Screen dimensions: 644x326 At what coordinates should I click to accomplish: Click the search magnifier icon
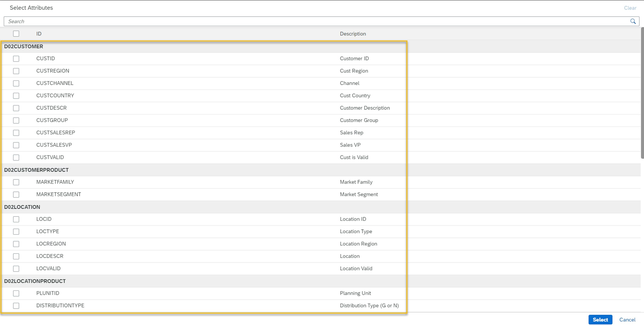(x=633, y=22)
